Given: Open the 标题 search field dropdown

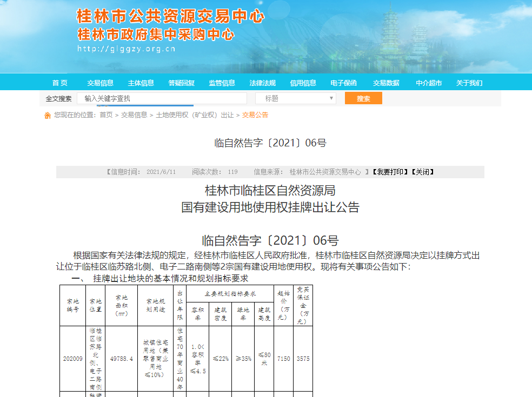Looking at the screenshot, I should (295, 98).
